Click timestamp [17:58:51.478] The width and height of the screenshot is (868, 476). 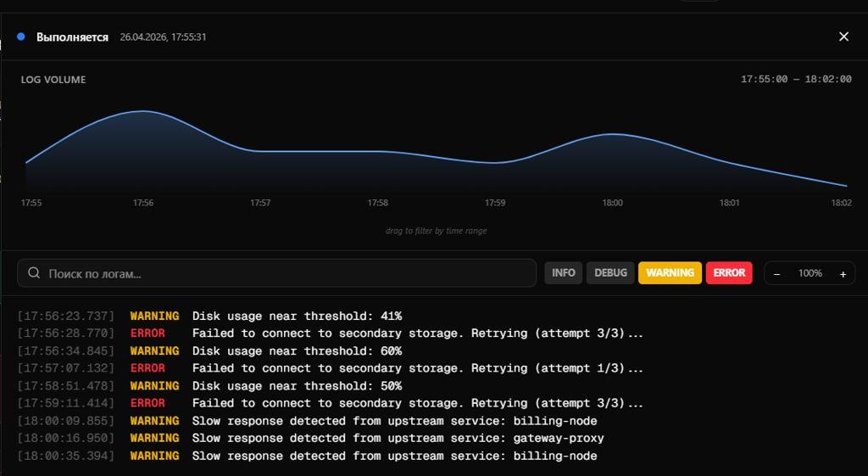[66, 386]
